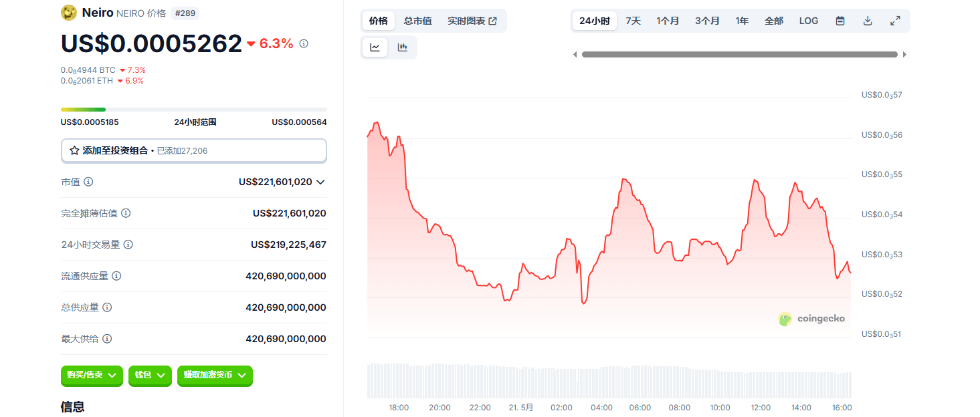Click the 24h high US$0.000564
This screenshot has width=980, height=417.
pos(299,122)
